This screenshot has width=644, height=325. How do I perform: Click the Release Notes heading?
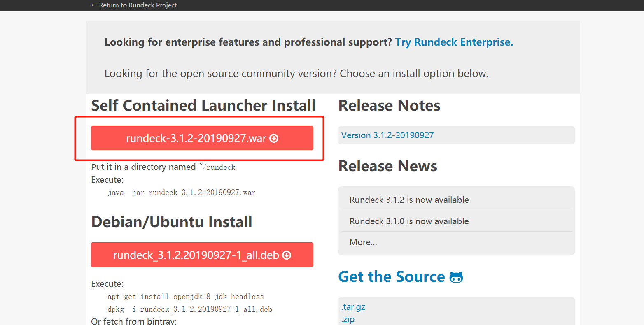pyautogui.click(x=389, y=105)
